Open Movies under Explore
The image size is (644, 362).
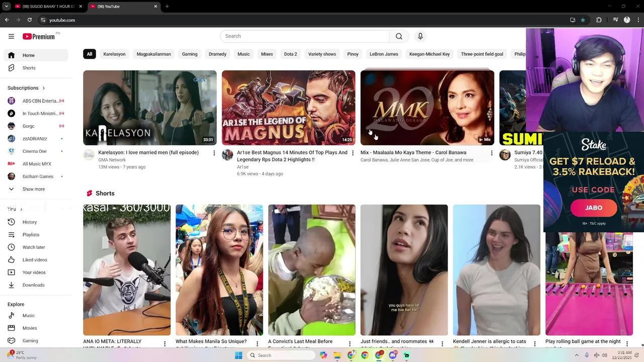35,328
